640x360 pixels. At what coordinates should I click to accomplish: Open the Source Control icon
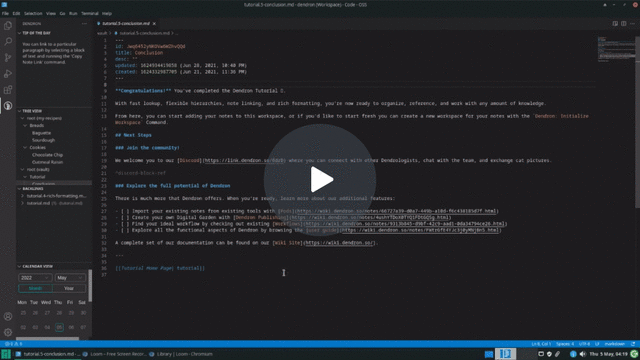pos(8,58)
